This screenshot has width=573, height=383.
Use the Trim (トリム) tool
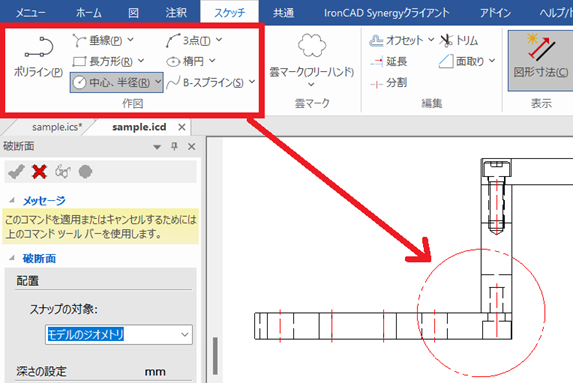[x=459, y=40]
